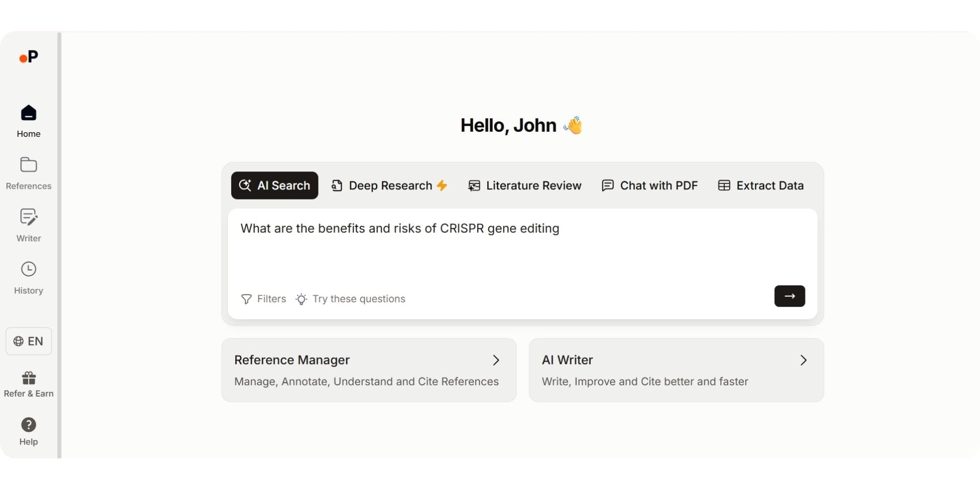This screenshot has width=980, height=490.
Task: Open the EN language selector
Action: point(28,341)
